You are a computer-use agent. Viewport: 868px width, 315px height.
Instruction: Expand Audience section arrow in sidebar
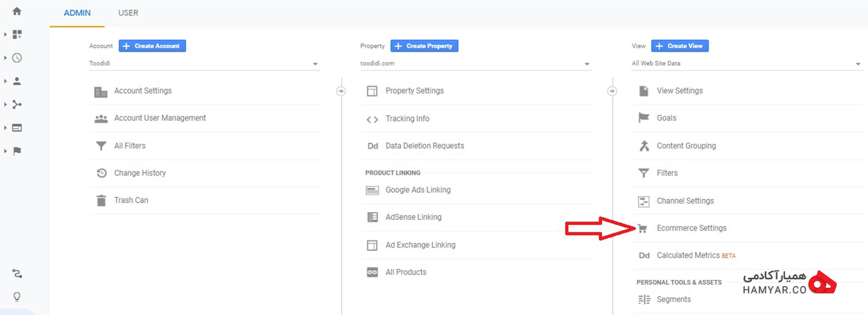[x=5, y=81]
